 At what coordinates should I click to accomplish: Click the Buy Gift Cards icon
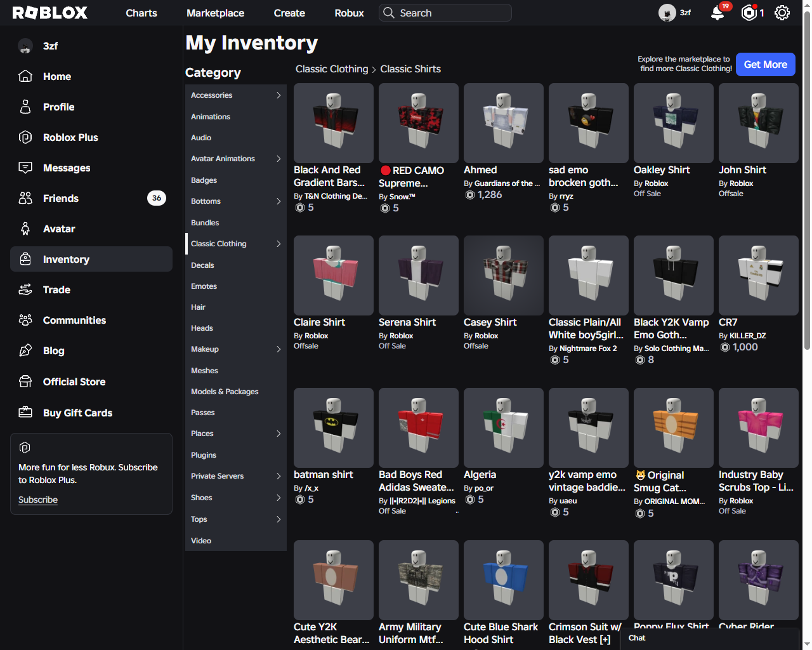pyautogui.click(x=25, y=413)
